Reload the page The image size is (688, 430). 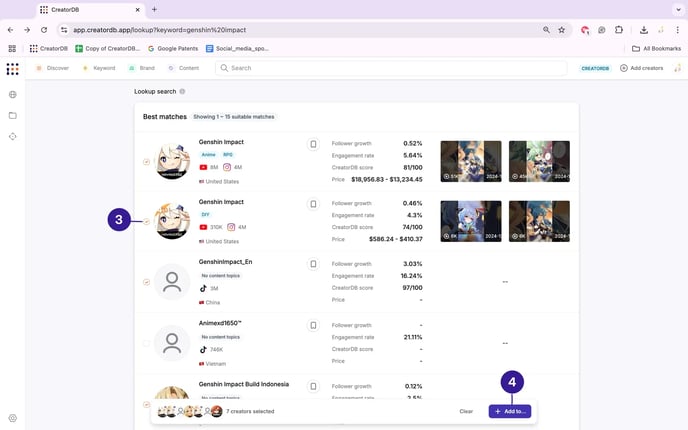pyautogui.click(x=44, y=30)
